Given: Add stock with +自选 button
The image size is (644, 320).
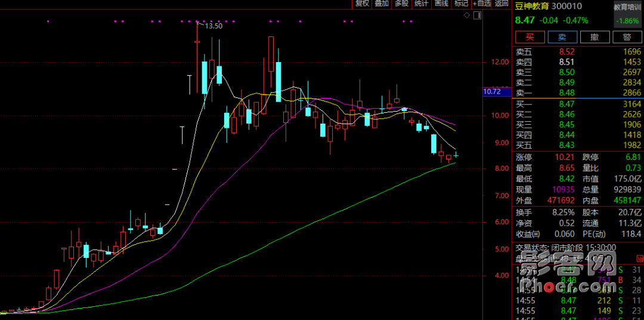Looking at the screenshot, I should click(x=482, y=4).
